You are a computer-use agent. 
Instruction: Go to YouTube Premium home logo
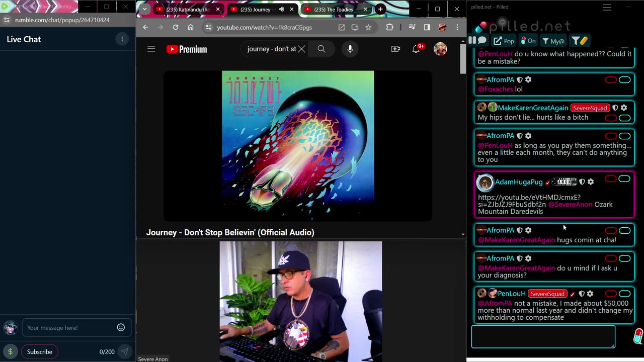coord(187,49)
